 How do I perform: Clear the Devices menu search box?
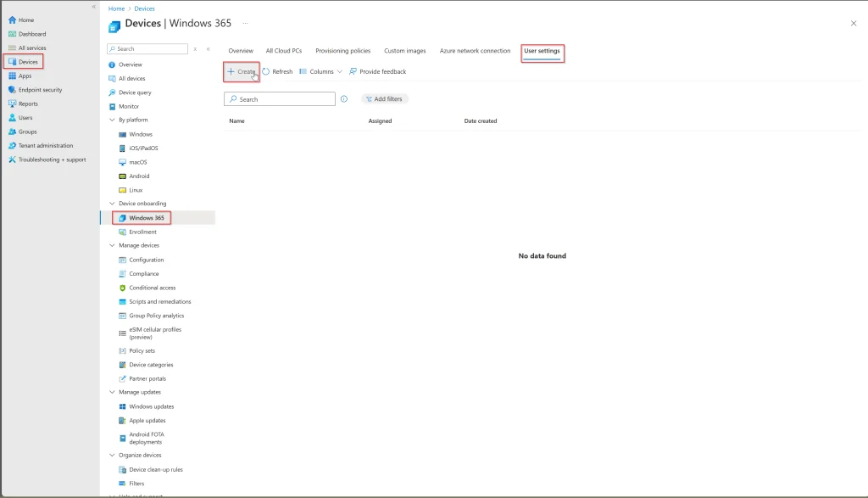[x=195, y=48]
